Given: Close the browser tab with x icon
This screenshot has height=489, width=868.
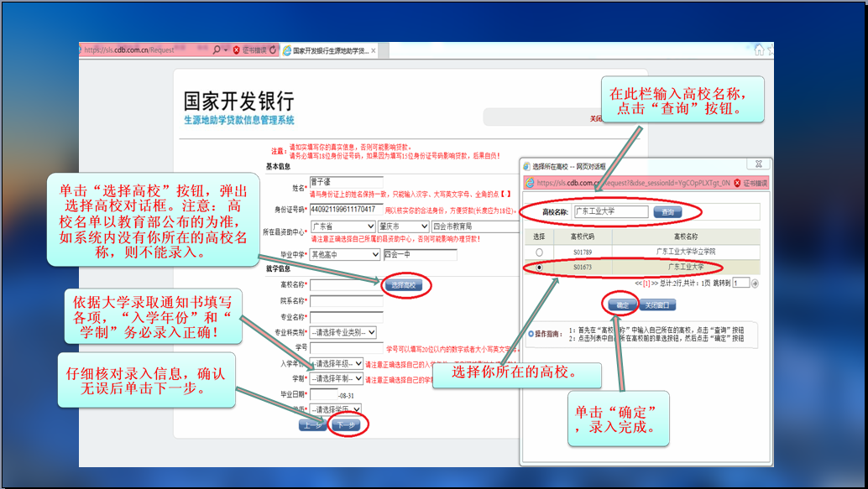Looking at the screenshot, I should click(374, 50).
